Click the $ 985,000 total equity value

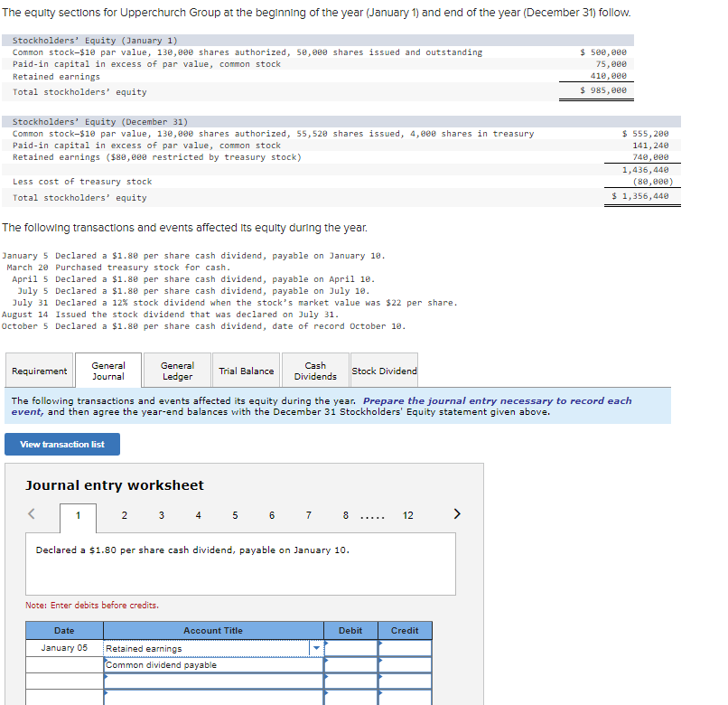point(603,90)
